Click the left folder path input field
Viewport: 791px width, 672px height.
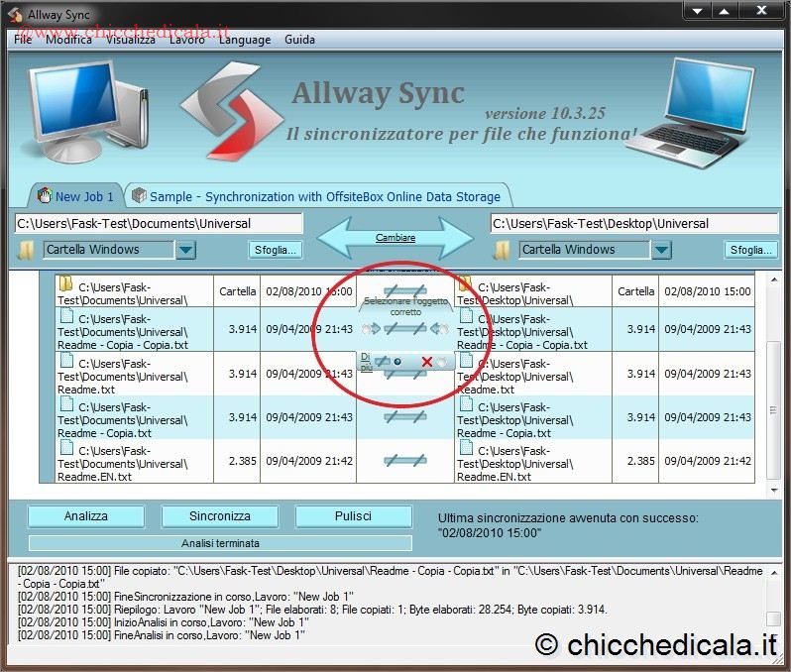click(x=159, y=224)
